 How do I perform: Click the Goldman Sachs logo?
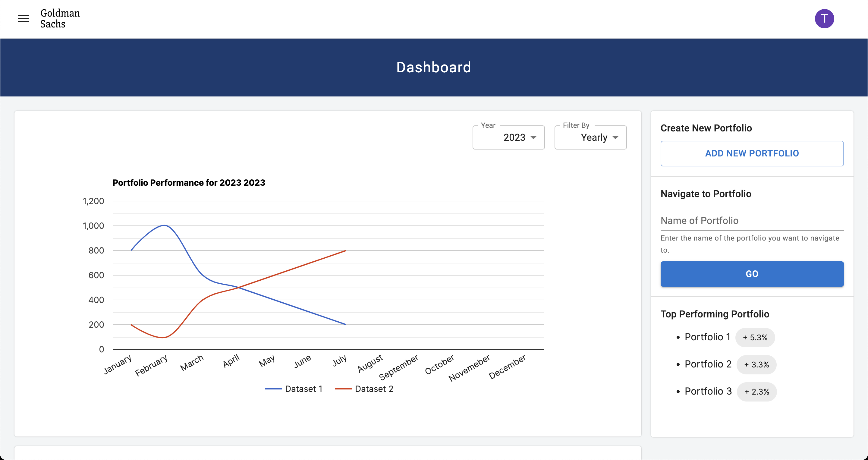pos(60,18)
